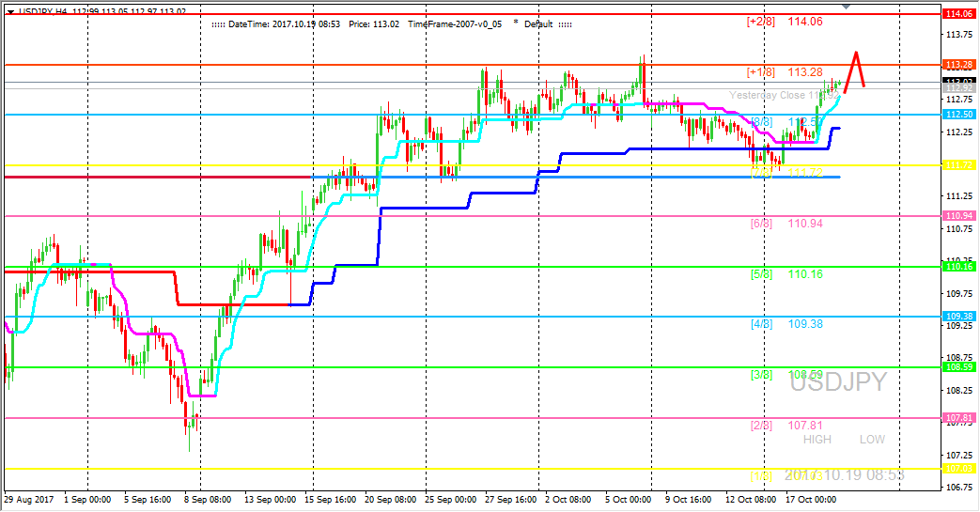Click the 'Price: 113.02' header text

(374, 24)
